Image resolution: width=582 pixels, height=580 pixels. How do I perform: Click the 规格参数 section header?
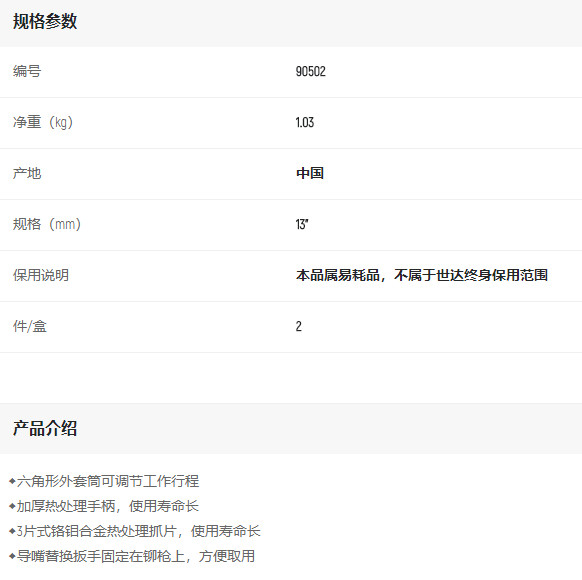45,21
